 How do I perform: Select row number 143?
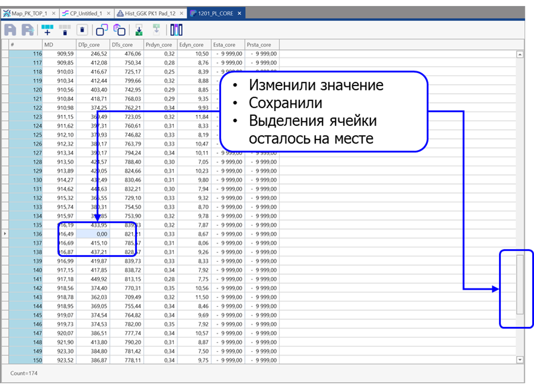(25, 297)
